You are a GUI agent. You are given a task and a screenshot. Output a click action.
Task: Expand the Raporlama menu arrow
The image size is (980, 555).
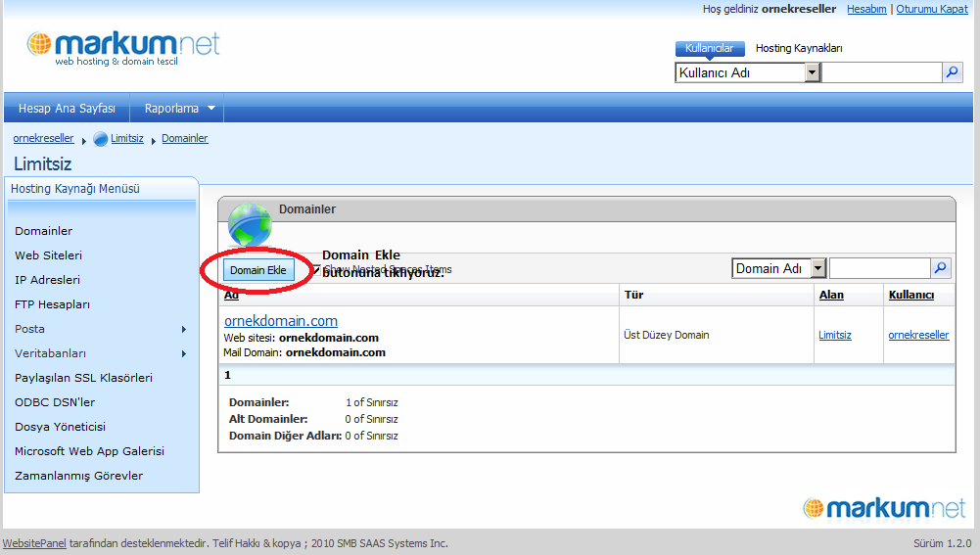(x=211, y=108)
